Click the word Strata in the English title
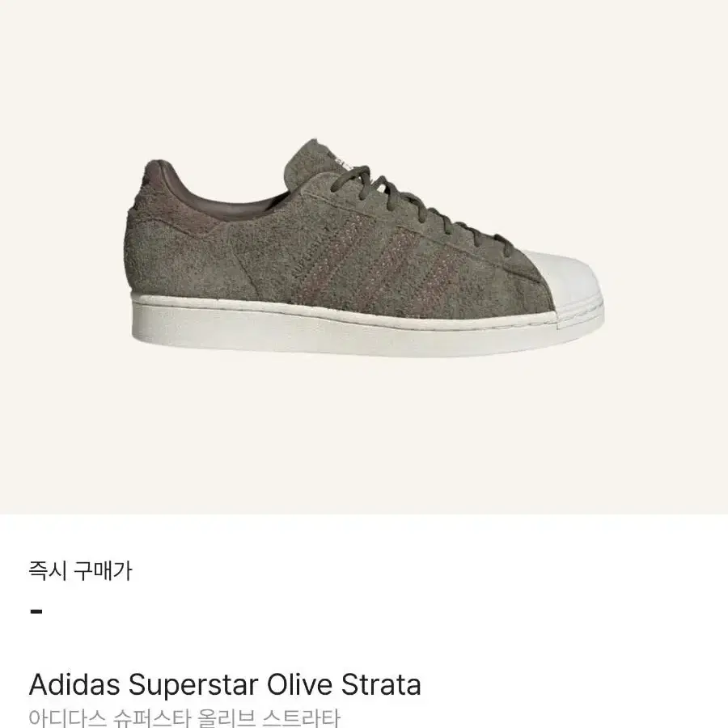 pos(381,685)
